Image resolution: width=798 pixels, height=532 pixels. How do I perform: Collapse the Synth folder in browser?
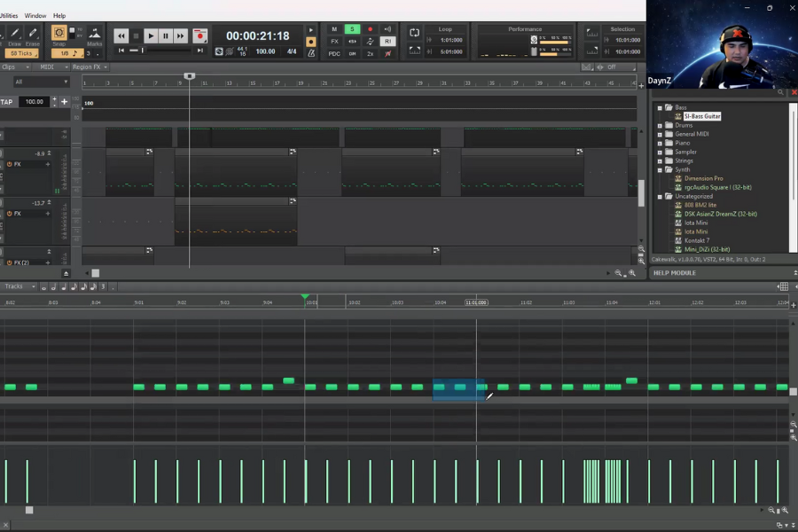click(x=660, y=170)
